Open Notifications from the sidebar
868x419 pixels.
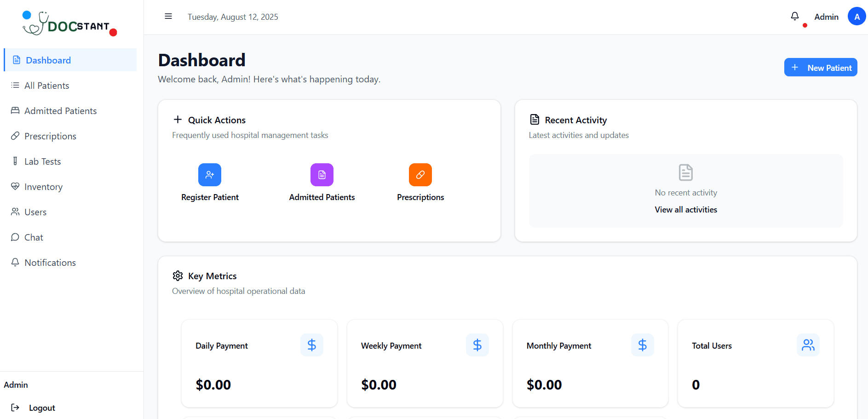(x=50, y=263)
